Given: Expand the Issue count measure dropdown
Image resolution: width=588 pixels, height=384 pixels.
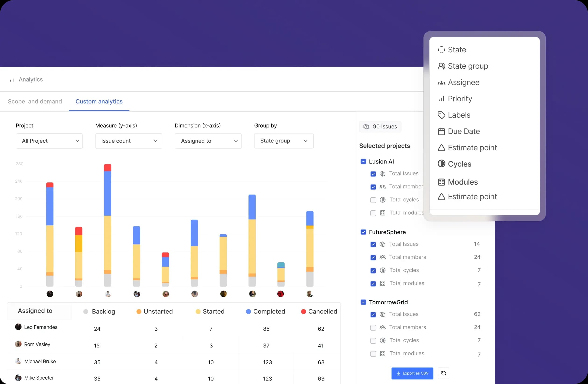Looking at the screenshot, I should coord(129,141).
